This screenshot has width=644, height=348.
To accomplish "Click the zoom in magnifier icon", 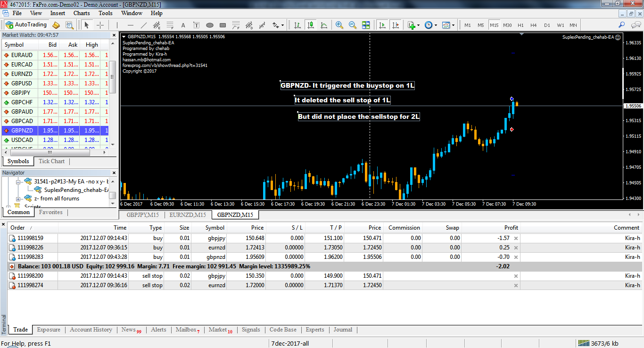I will tap(339, 25).
